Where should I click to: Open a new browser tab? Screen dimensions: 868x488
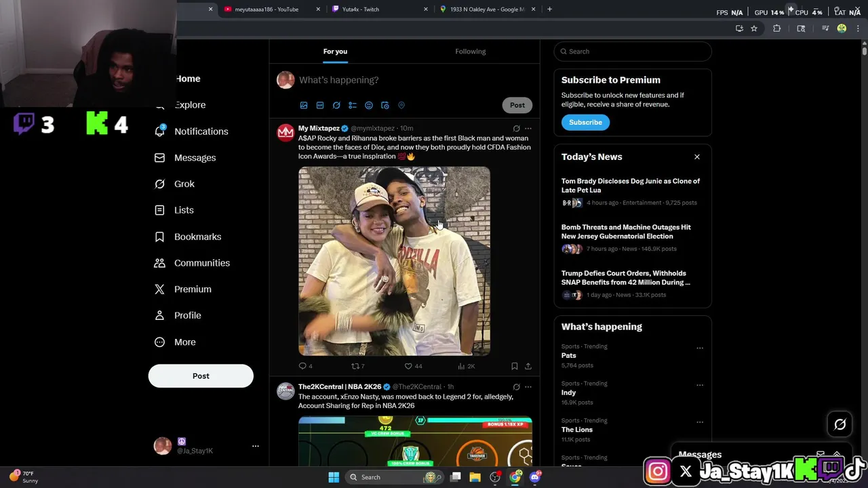[549, 9]
